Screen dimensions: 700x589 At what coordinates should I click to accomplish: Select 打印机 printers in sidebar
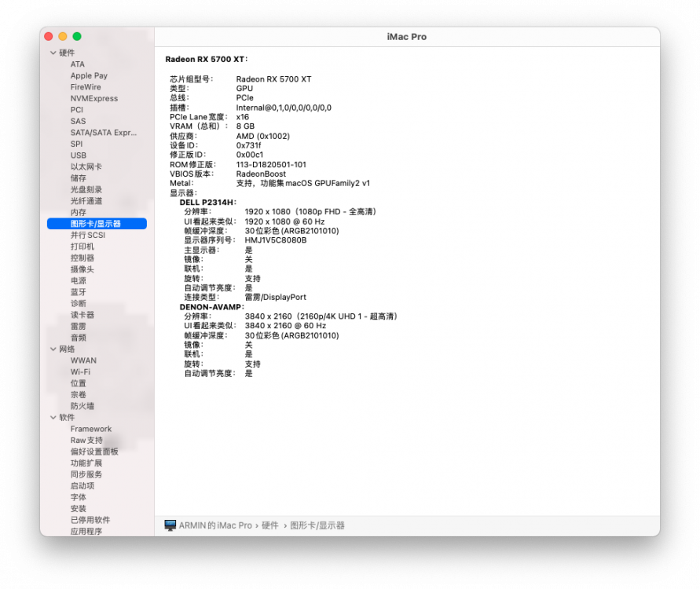point(82,247)
